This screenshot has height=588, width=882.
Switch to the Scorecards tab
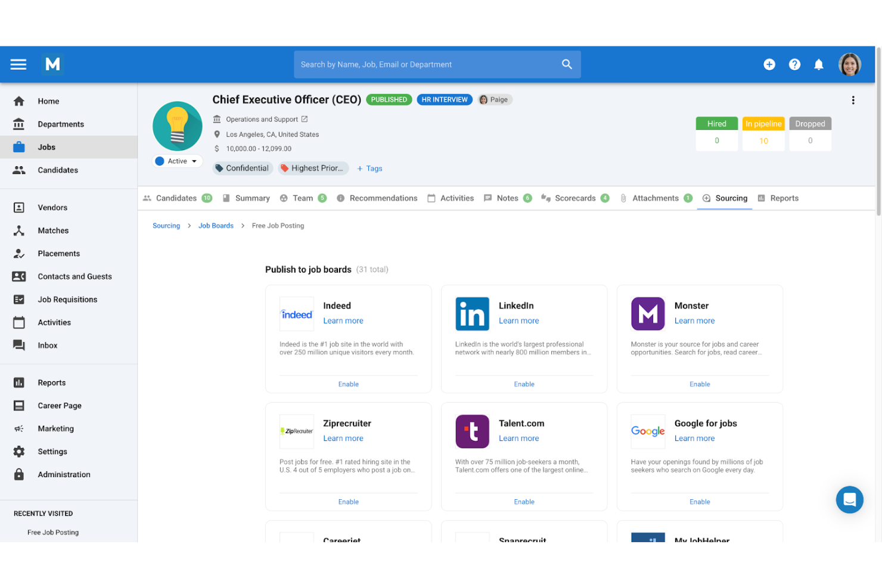pos(575,198)
